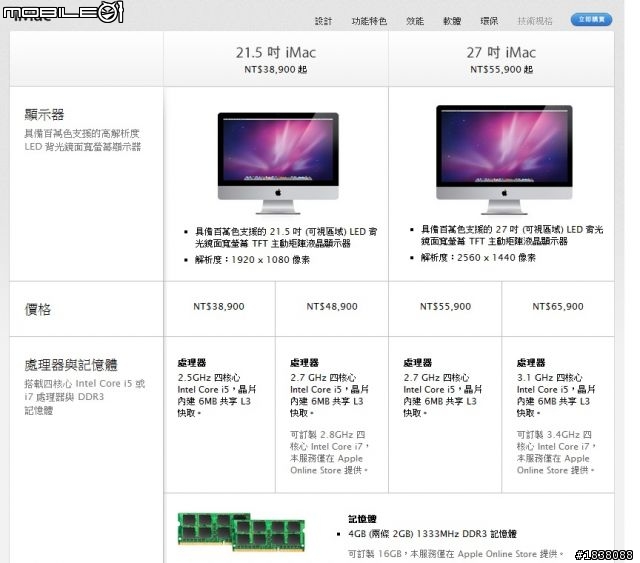Select the 環保 tab
This screenshot has height=563, width=640.
(489, 21)
